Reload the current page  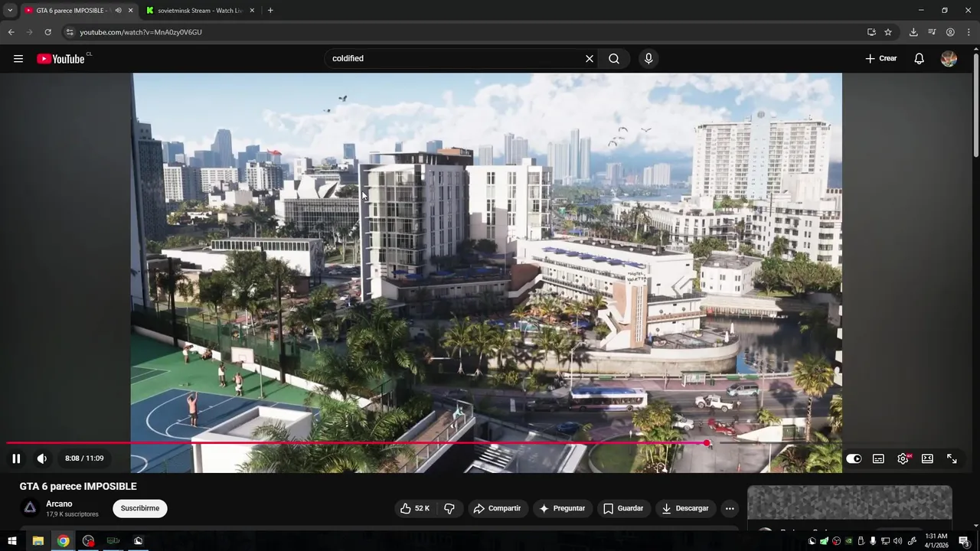[x=47, y=32]
